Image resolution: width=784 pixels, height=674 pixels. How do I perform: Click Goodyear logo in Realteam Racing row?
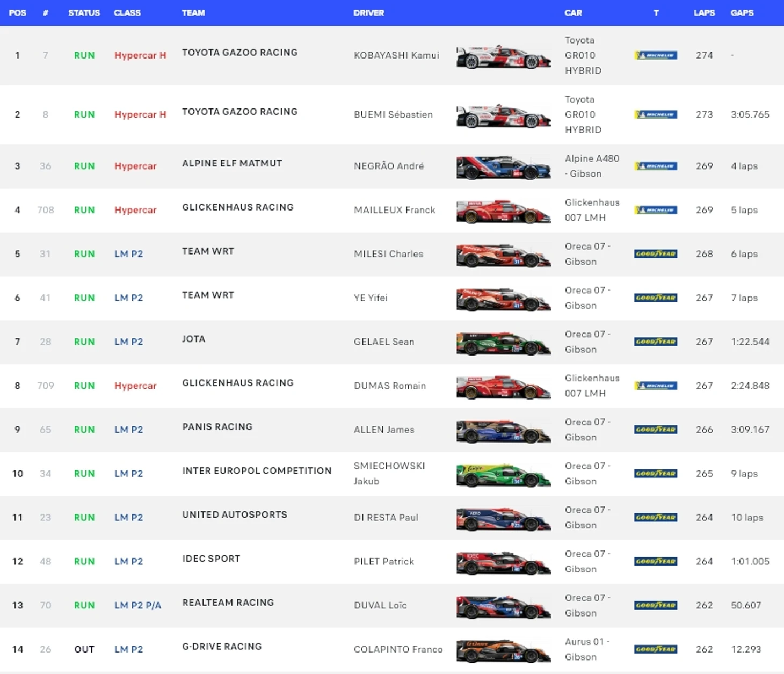pos(656,605)
